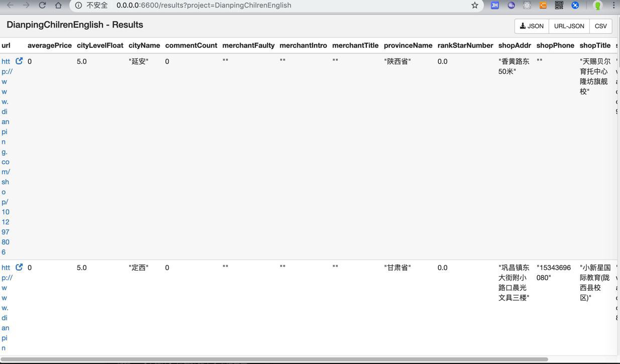Click the url column header

coord(6,45)
